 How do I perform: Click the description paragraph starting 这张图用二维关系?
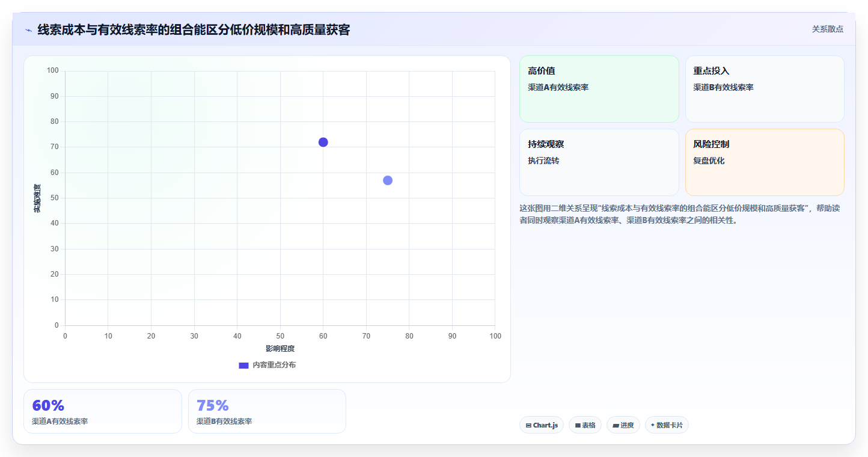click(x=679, y=214)
